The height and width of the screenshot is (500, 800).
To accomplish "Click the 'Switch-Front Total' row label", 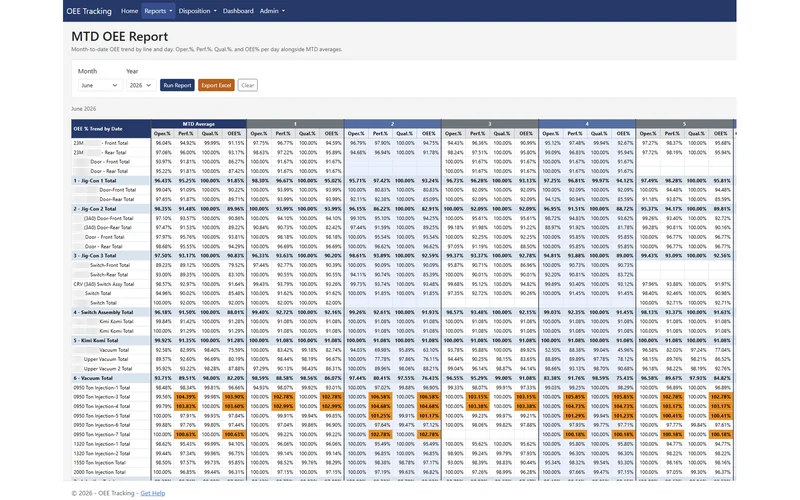I will [x=111, y=265].
